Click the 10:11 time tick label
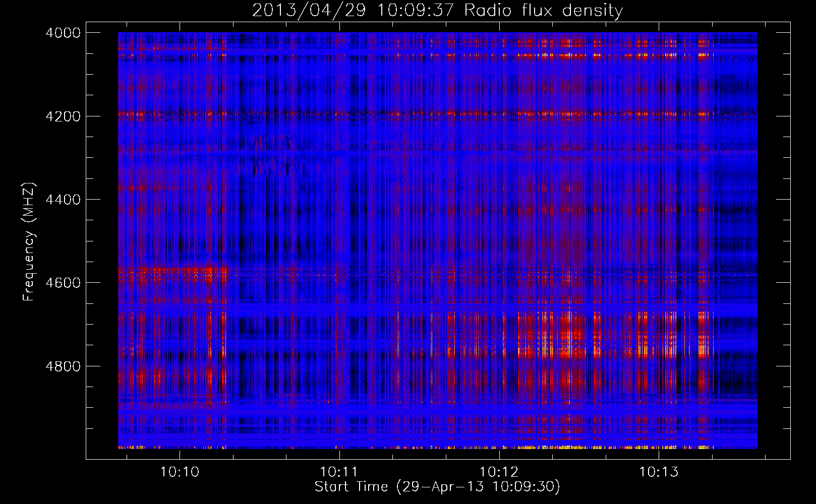The height and width of the screenshot is (504, 816). point(339,472)
